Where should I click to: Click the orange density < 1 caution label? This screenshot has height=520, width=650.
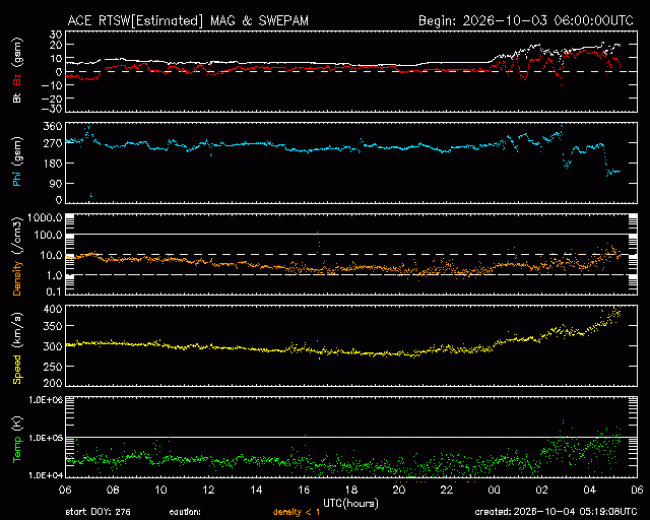296,512
